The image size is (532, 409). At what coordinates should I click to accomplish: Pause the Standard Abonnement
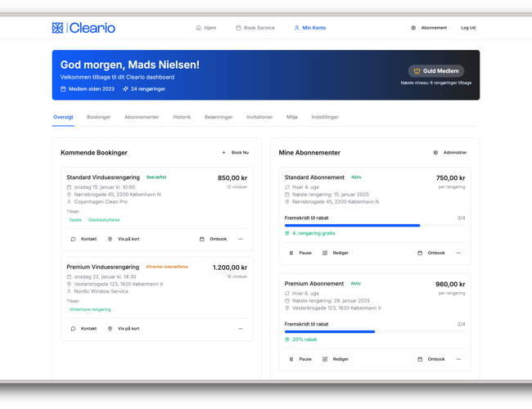300,253
